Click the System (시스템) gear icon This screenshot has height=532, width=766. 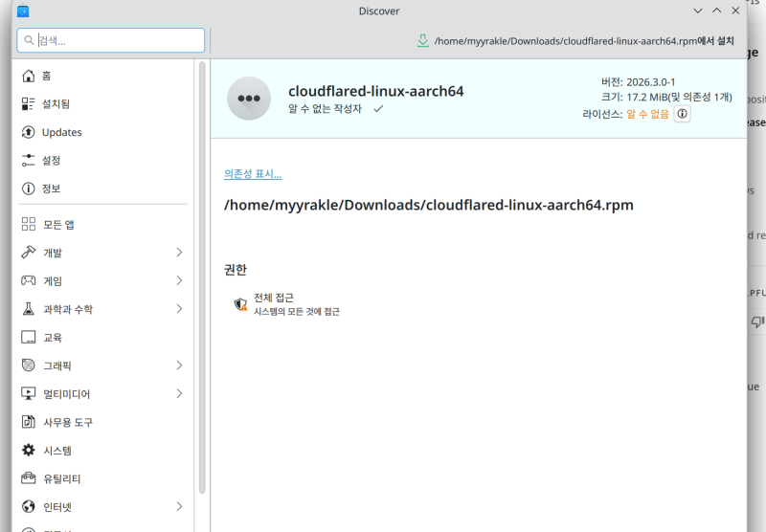[x=29, y=450]
